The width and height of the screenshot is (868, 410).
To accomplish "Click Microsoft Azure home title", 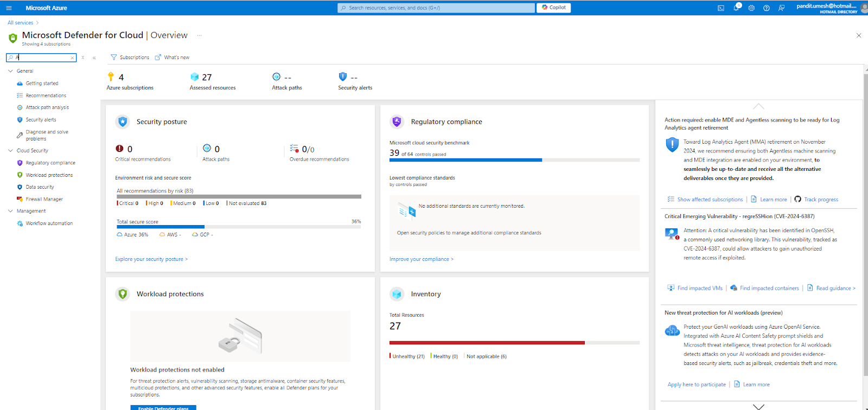I will pyautogui.click(x=47, y=8).
